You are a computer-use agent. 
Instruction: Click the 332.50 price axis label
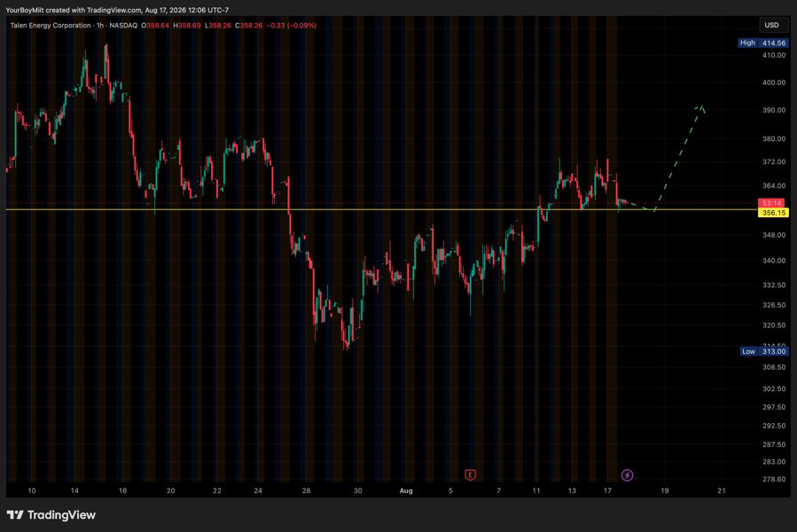(x=774, y=285)
